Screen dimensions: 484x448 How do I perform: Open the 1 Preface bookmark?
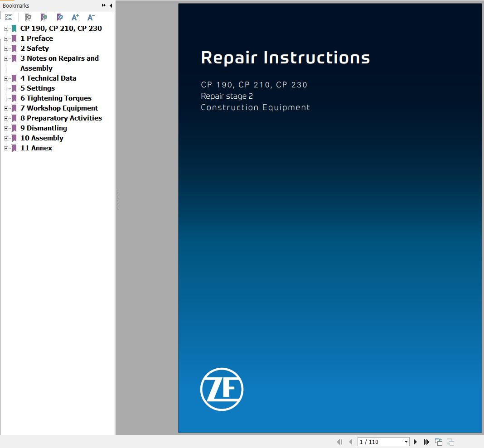[x=37, y=38]
